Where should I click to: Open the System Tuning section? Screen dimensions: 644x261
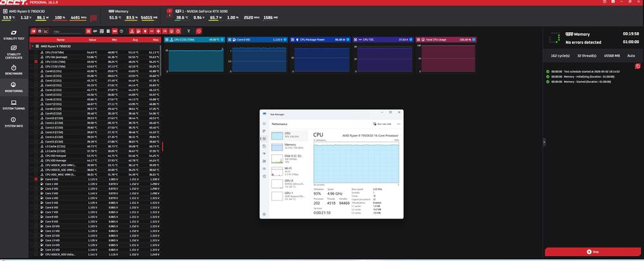[x=14, y=105]
